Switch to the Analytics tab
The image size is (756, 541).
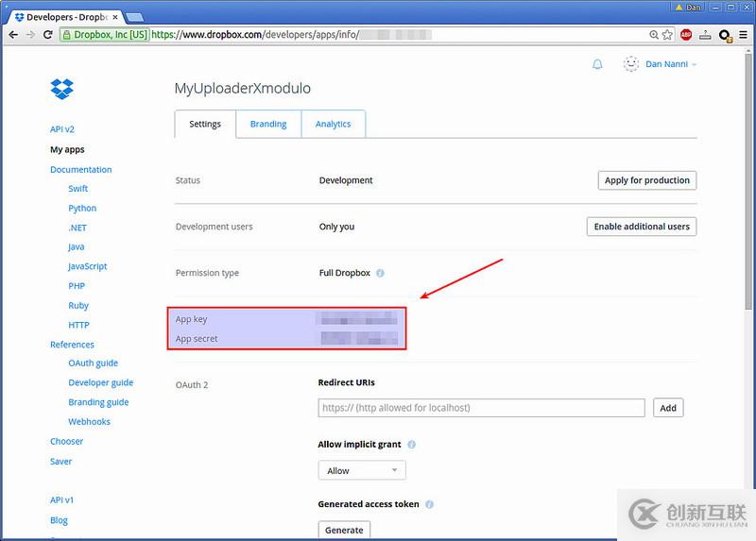coord(333,124)
